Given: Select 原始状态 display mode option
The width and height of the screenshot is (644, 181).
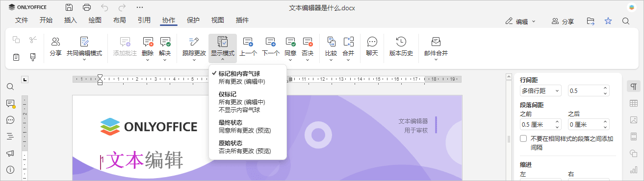Looking at the screenshot, I should click(x=248, y=147).
